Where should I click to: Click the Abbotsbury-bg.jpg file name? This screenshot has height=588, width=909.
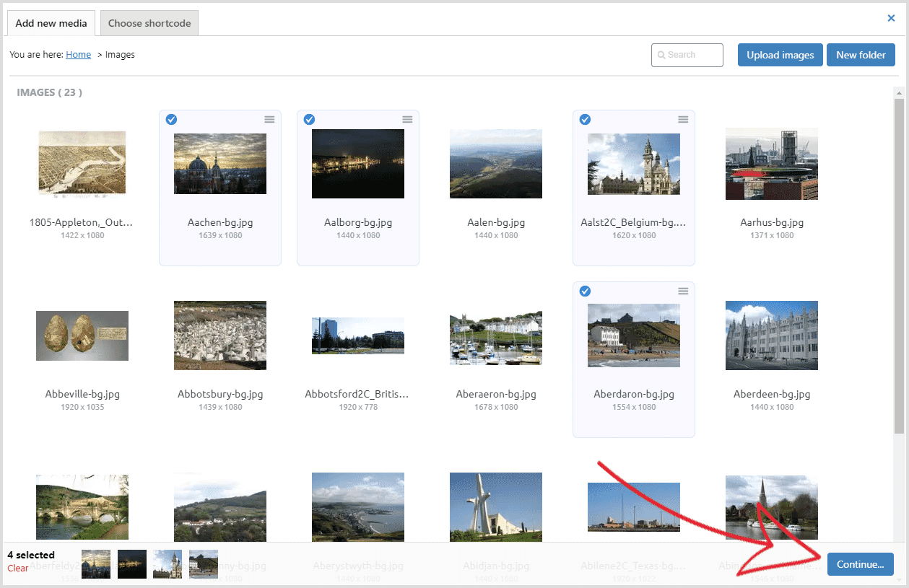pyautogui.click(x=220, y=394)
